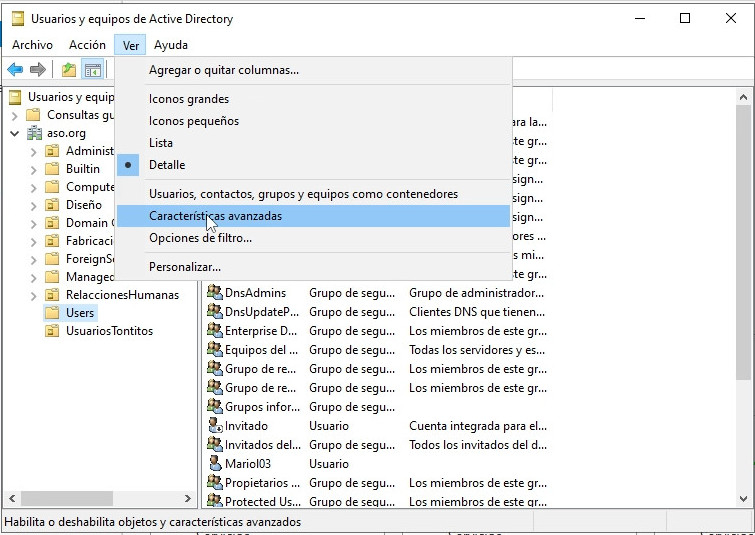Expand the Consultas guardadas node

click(x=15, y=115)
